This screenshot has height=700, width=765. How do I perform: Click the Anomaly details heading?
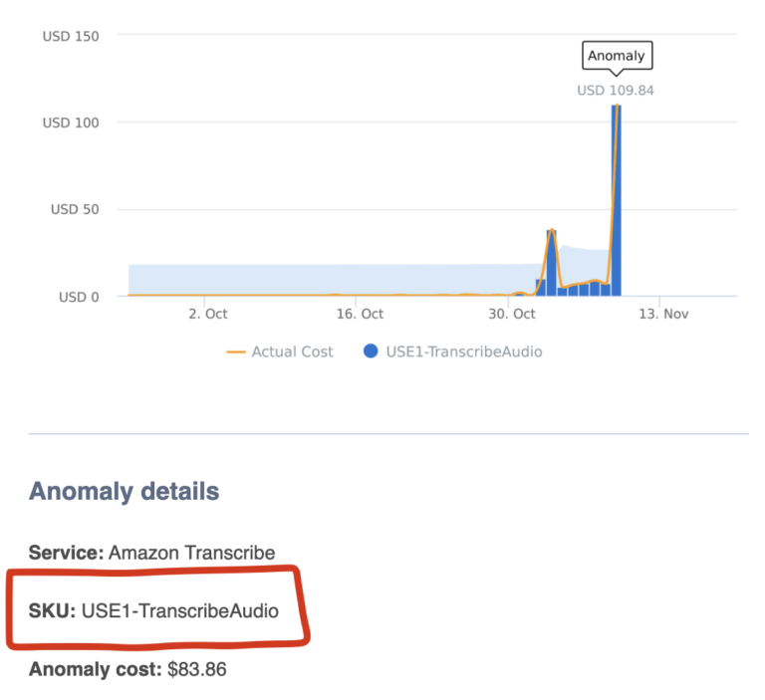click(x=124, y=491)
